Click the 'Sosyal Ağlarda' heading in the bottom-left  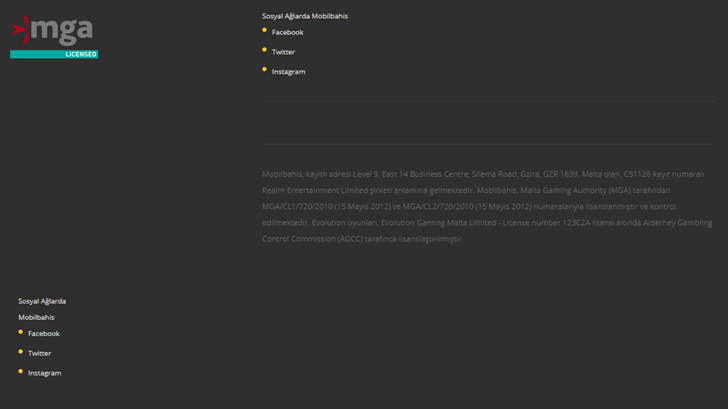pyautogui.click(x=42, y=301)
